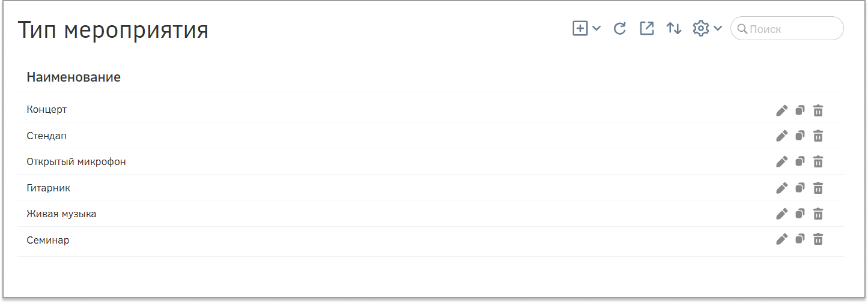Delete the Концерт entry with trash icon
The height and width of the screenshot is (303, 868).
click(818, 110)
